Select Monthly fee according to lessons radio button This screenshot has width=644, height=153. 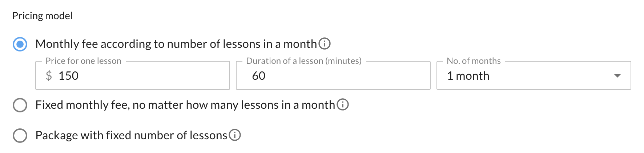click(x=20, y=44)
